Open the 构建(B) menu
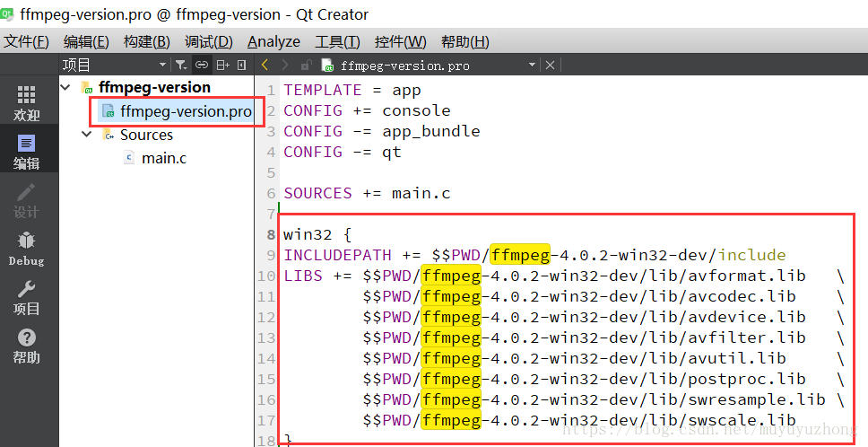Image resolution: width=868 pixels, height=447 pixels. (147, 41)
